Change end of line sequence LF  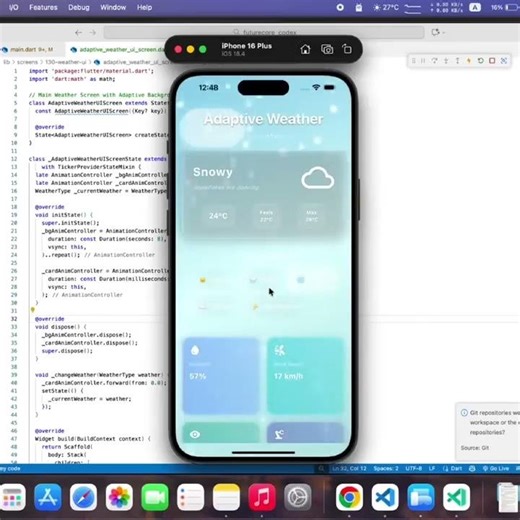coord(432,468)
